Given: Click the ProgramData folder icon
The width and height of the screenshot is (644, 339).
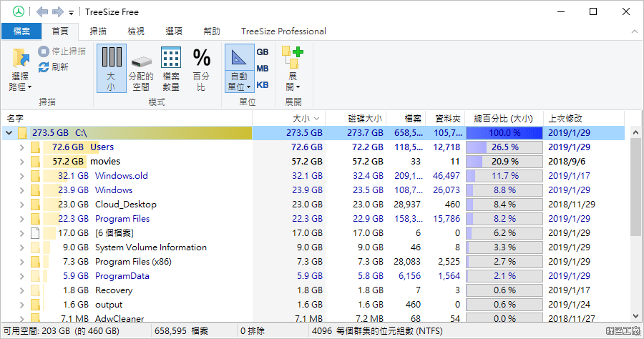Looking at the screenshot, I should coord(35,276).
